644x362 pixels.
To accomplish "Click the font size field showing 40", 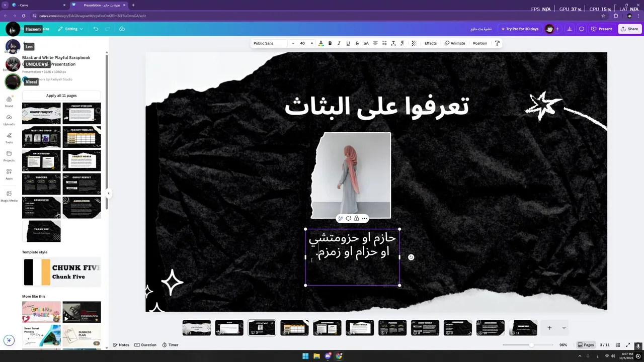I will 302,43.
